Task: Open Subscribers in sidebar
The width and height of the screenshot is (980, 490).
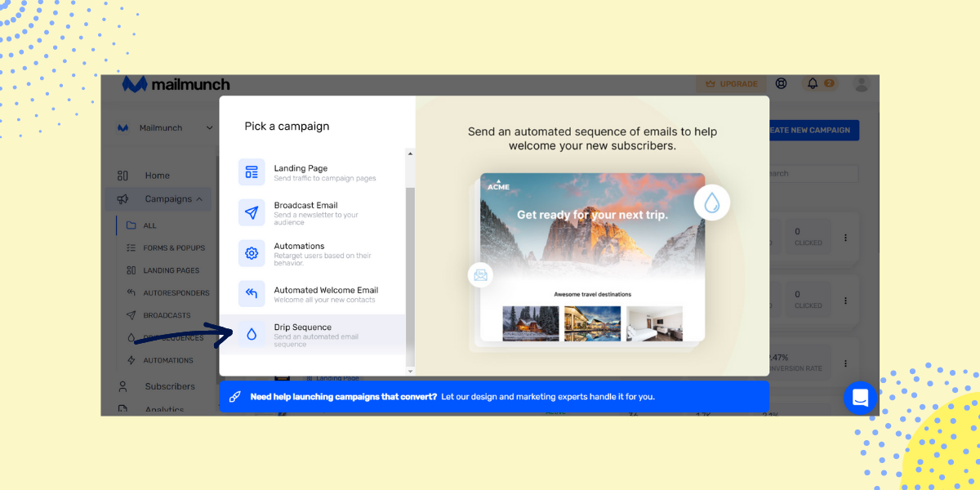Action: (x=170, y=386)
